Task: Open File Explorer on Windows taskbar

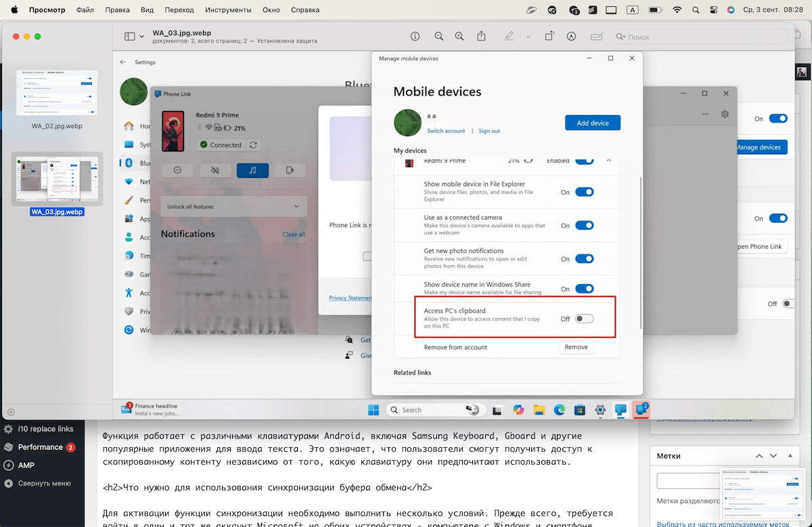Action: pos(539,409)
